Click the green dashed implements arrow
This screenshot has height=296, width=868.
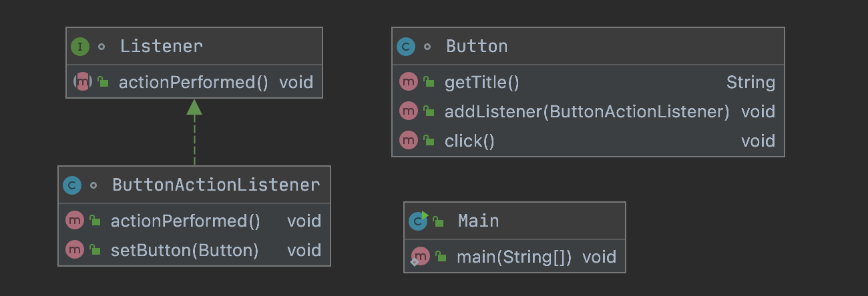click(x=194, y=132)
